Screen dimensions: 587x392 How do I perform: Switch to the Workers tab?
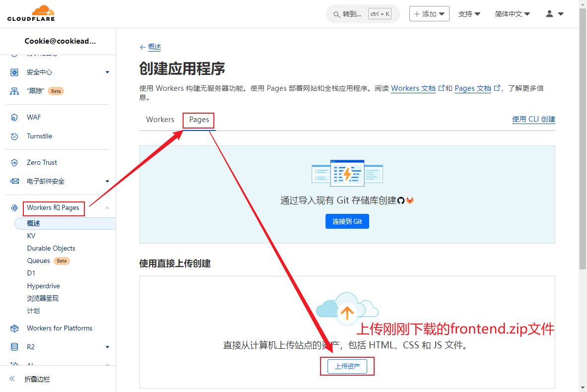point(160,120)
